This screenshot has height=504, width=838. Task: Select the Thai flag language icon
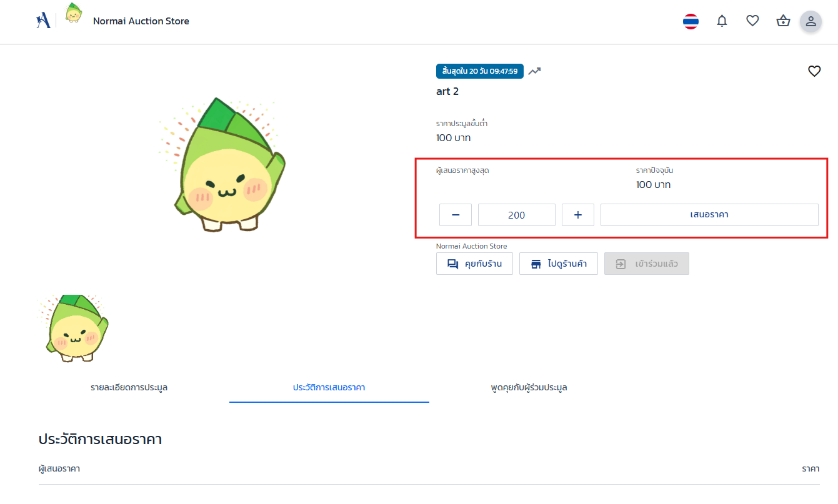click(691, 21)
